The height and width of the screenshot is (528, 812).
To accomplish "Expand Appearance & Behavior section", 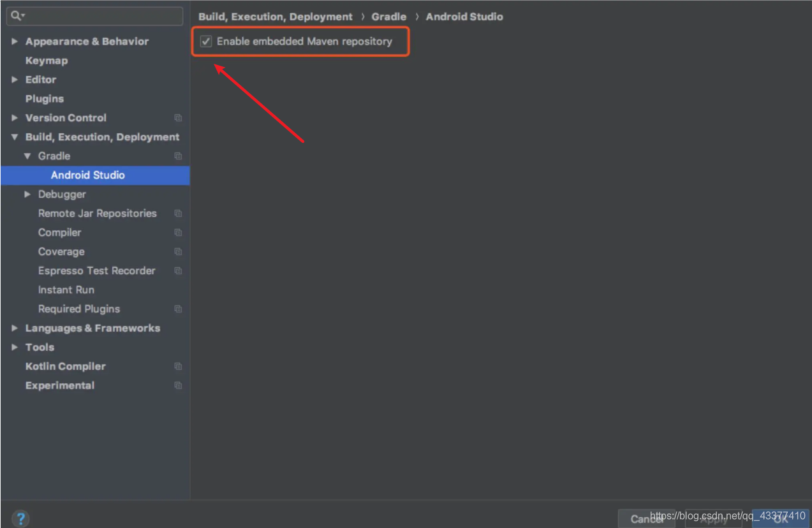I will click(x=15, y=41).
